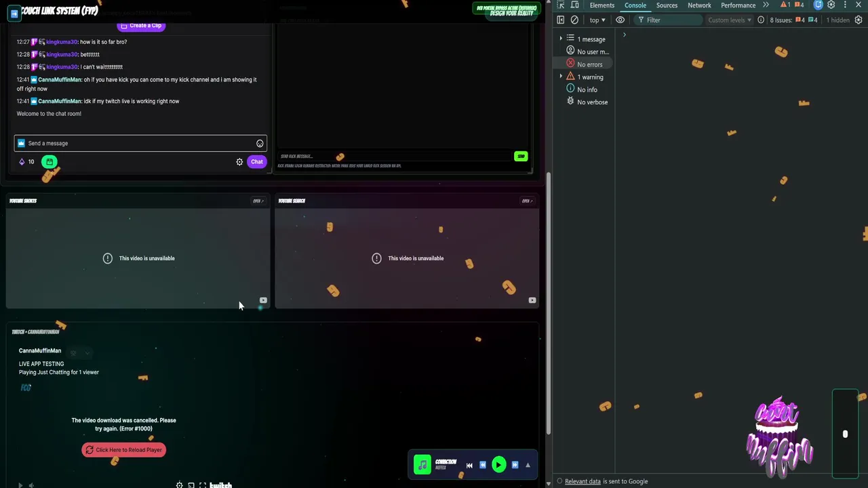This screenshot has height=488, width=868.
Task: Fast forward with the blue double-arrow button
Action: pos(515,466)
